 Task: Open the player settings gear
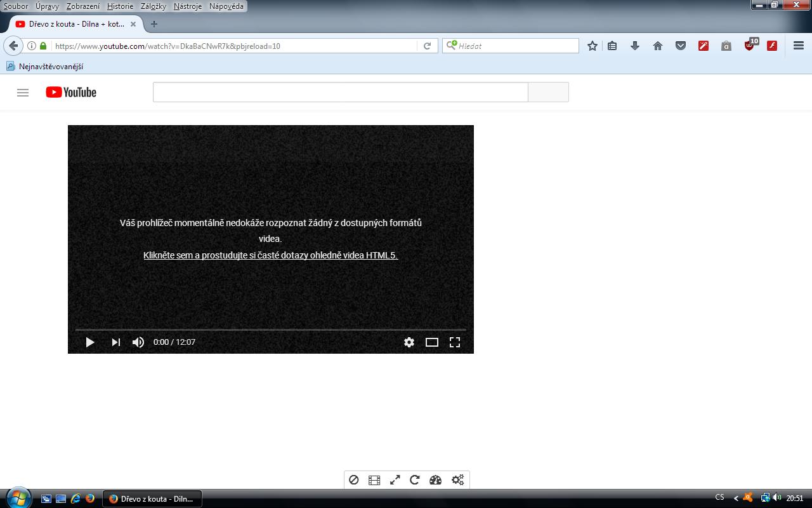pyautogui.click(x=409, y=342)
